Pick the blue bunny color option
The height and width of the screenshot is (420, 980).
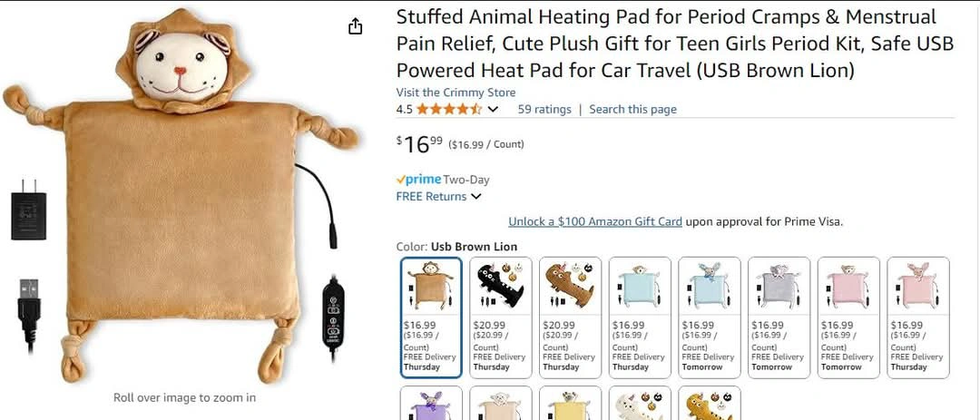point(710,317)
